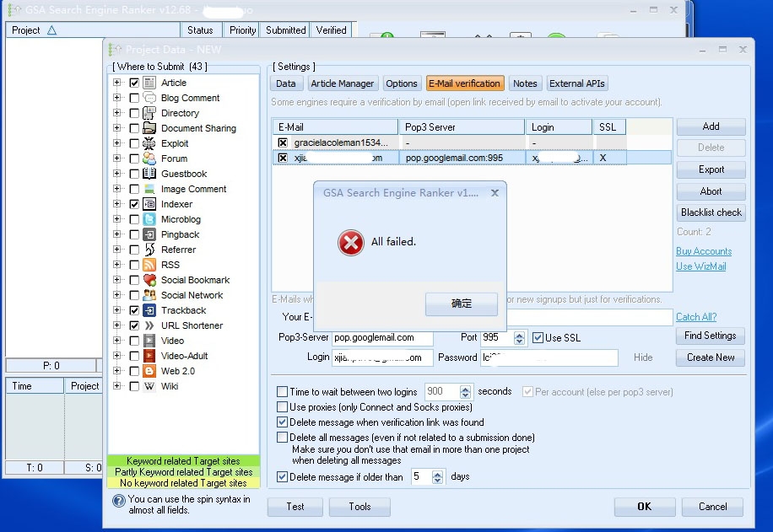773x532 pixels.
Task: Select the E-Mail verification tab
Action: coord(464,83)
